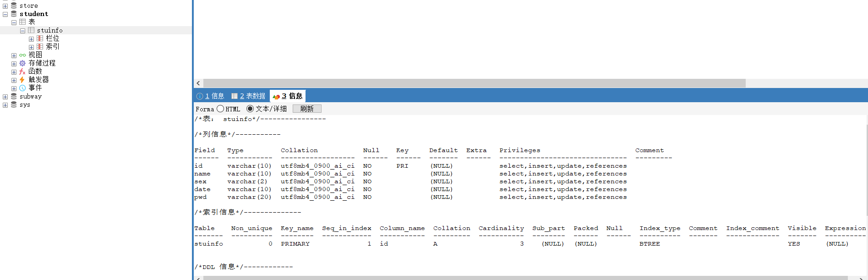
Task: Click the 'YES' visible value
Action: (794, 244)
